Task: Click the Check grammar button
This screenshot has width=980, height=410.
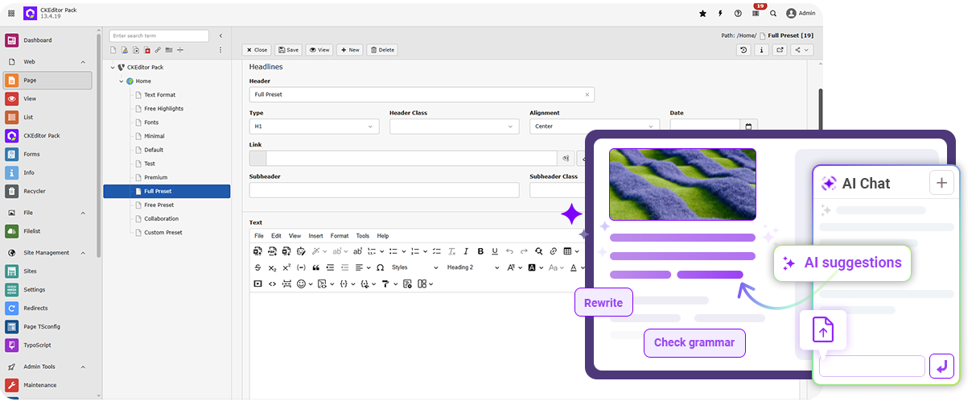Action: click(x=694, y=343)
